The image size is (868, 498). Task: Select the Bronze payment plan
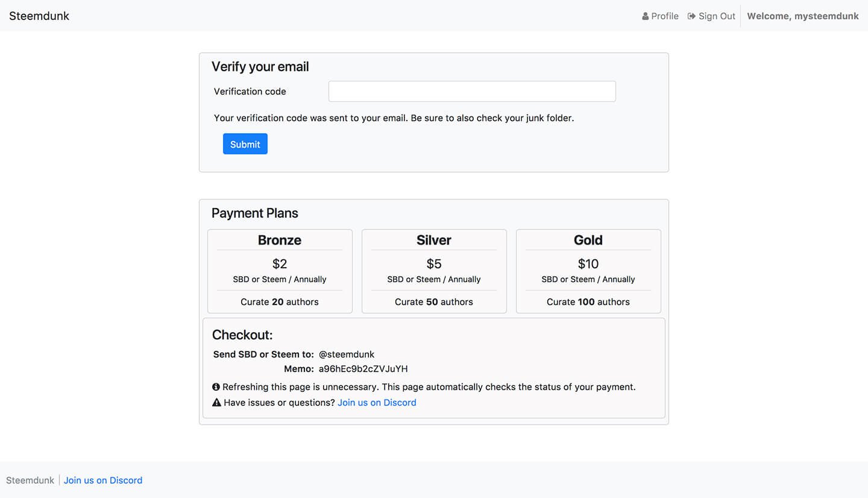tap(280, 271)
